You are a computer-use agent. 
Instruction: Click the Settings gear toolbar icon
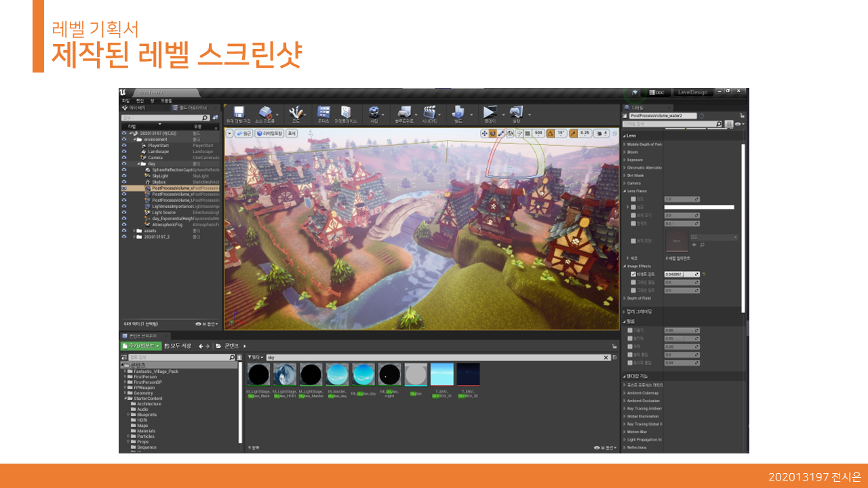374,112
